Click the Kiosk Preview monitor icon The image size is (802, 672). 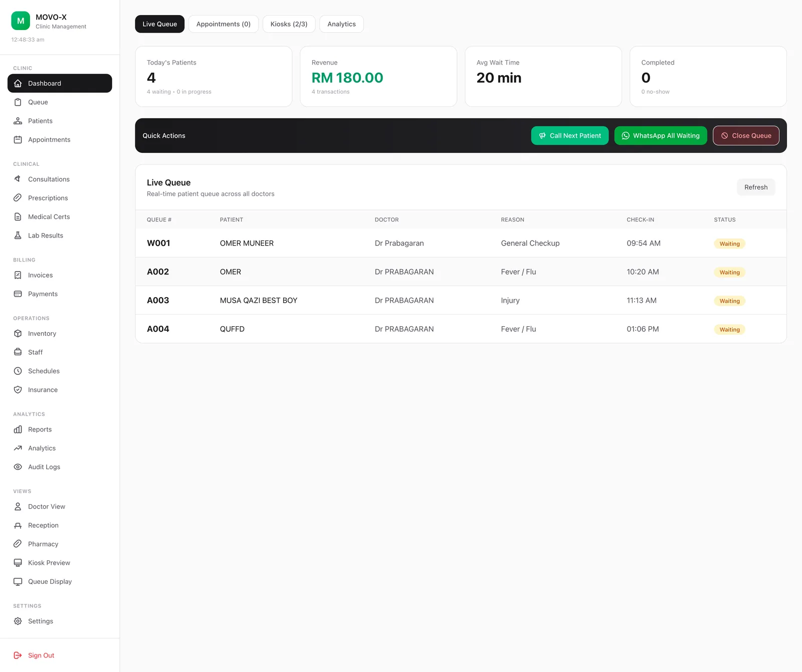click(18, 563)
